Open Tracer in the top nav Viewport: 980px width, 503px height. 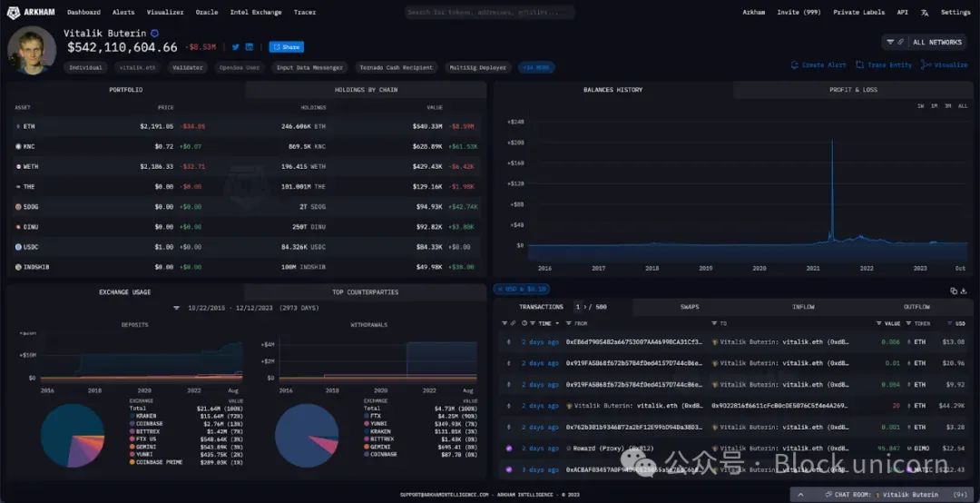tap(304, 13)
